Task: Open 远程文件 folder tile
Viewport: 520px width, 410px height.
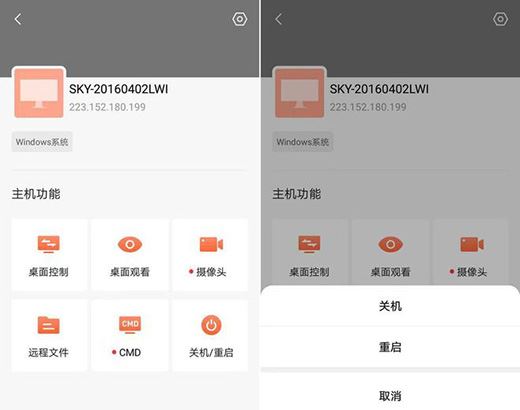Action: tap(49, 336)
